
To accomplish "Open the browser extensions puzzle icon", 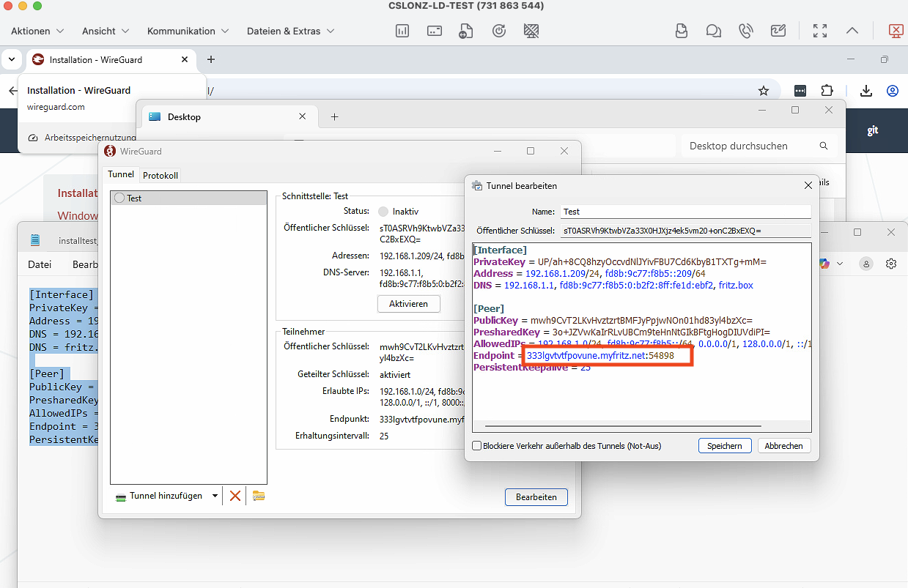I will 827,91.
